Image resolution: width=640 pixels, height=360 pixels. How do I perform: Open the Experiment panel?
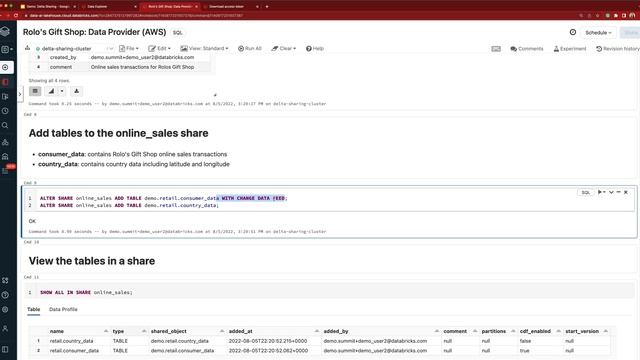click(569, 49)
